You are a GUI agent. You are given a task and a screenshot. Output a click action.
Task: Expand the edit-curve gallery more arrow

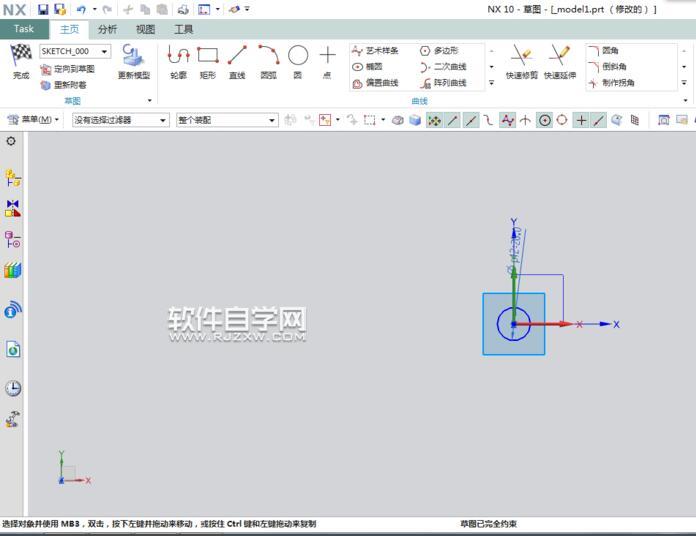coord(684,83)
